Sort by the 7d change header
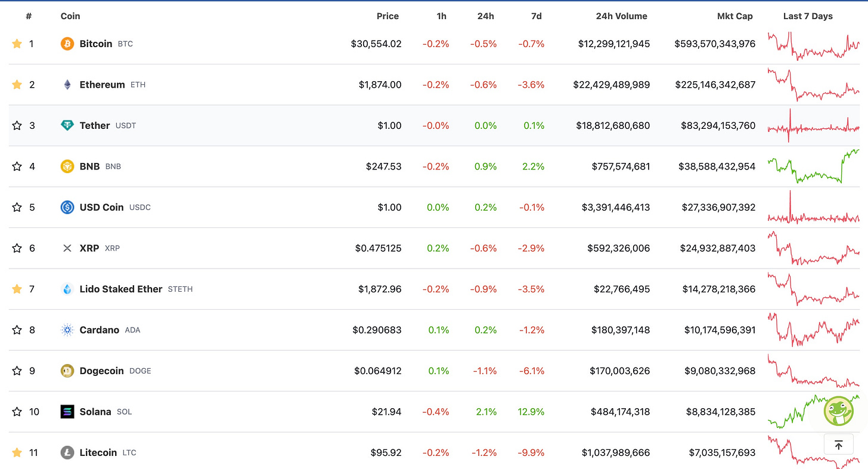The width and height of the screenshot is (868, 469). [x=537, y=16]
